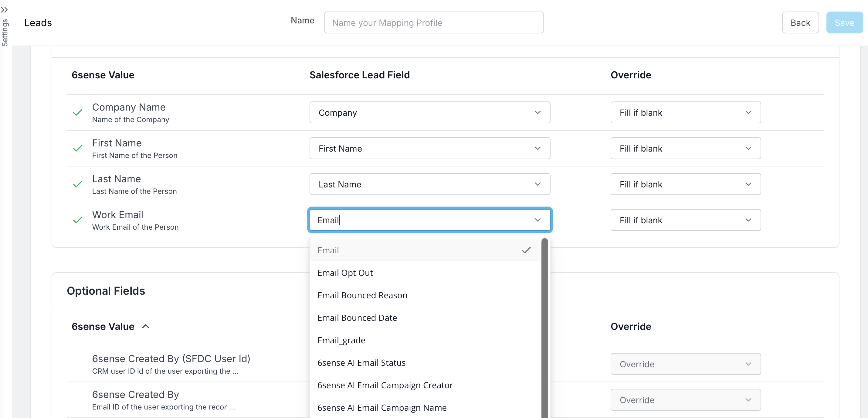Click the CRM user ID description text

point(165,371)
